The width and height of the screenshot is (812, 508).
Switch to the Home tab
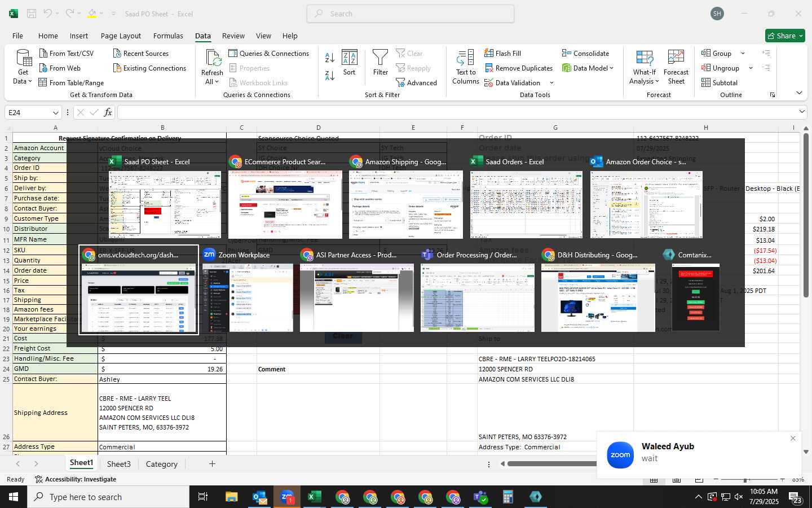48,36
